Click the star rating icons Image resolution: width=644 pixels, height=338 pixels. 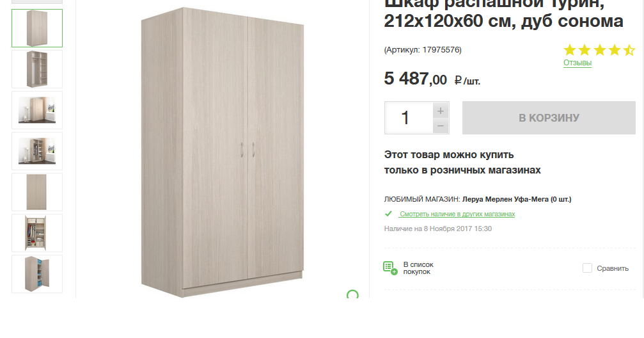[599, 50]
